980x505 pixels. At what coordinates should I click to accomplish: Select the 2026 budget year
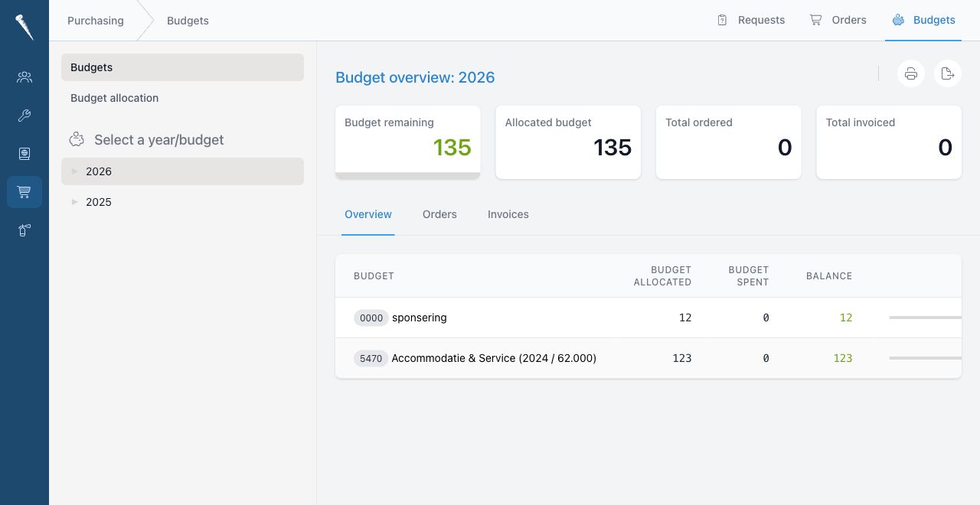click(x=182, y=171)
